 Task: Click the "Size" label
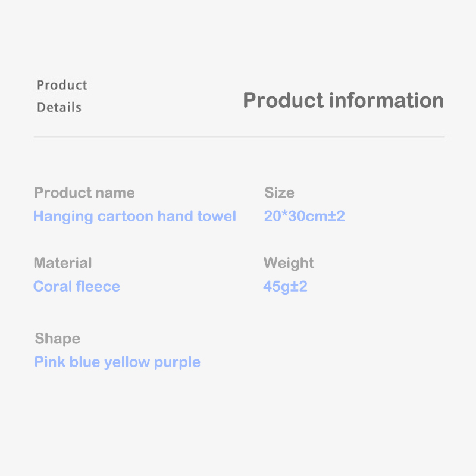click(x=279, y=193)
